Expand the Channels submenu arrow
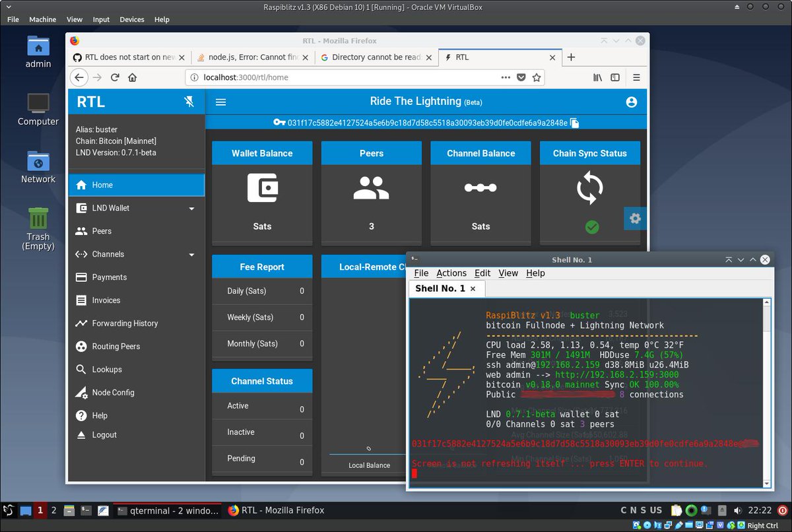This screenshot has height=532, width=792. 192,255
